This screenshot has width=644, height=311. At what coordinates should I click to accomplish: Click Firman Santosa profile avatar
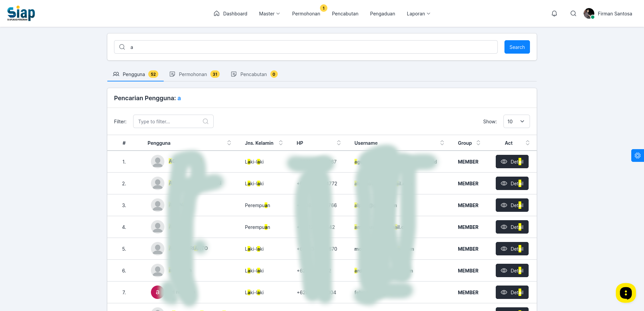[x=589, y=14]
